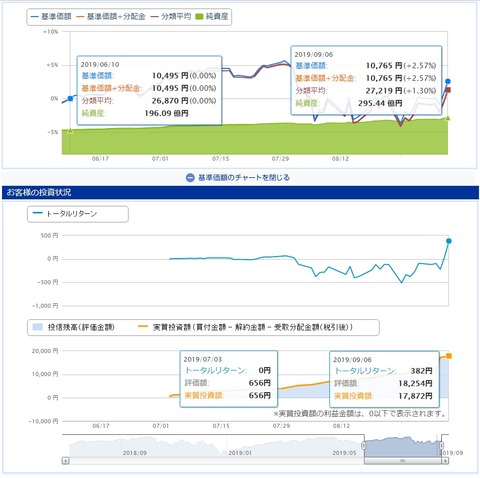The width and height of the screenshot is (480, 478).
Task: Click the green triangle marker at 純資産 end
Action: coord(448,118)
